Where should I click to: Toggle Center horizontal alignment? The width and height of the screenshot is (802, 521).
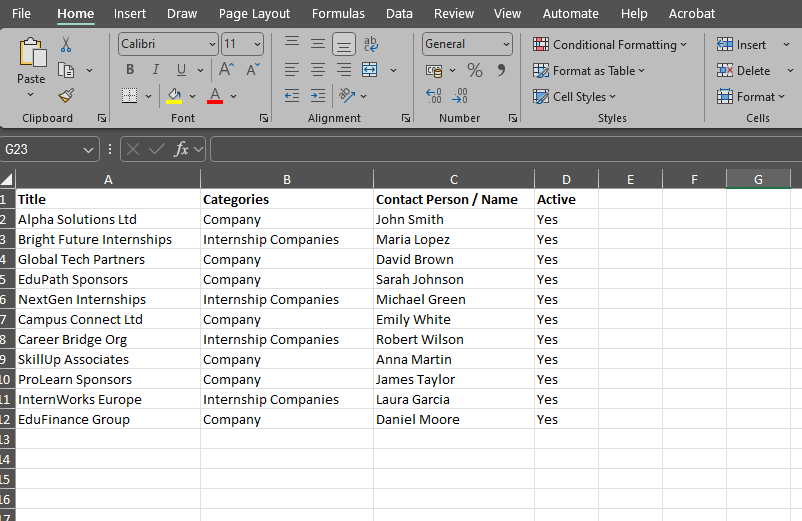(x=318, y=70)
